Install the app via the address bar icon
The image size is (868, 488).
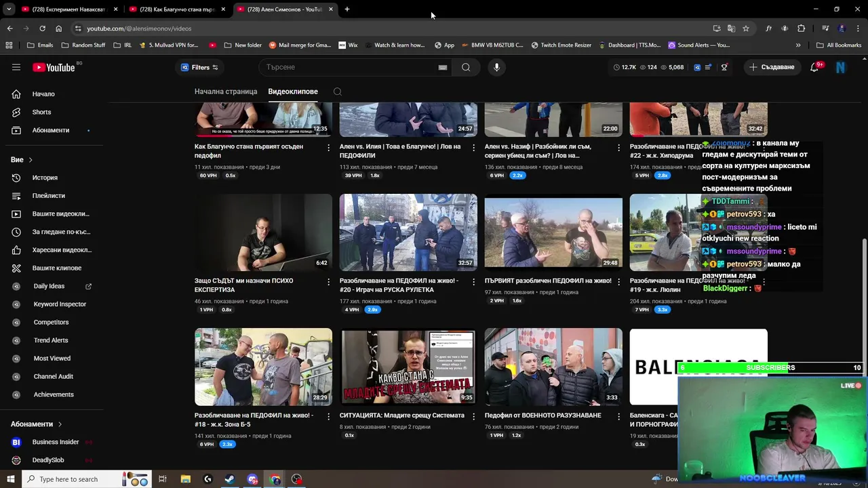point(717,28)
